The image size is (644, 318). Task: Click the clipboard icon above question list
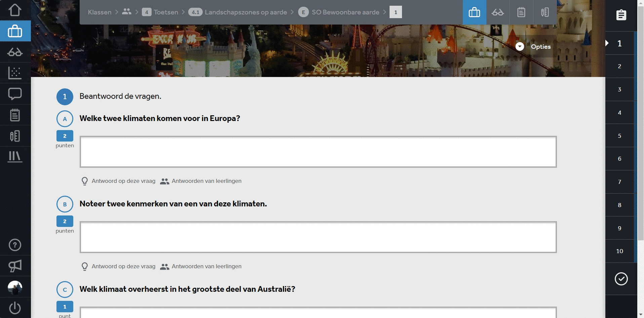coord(621,15)
